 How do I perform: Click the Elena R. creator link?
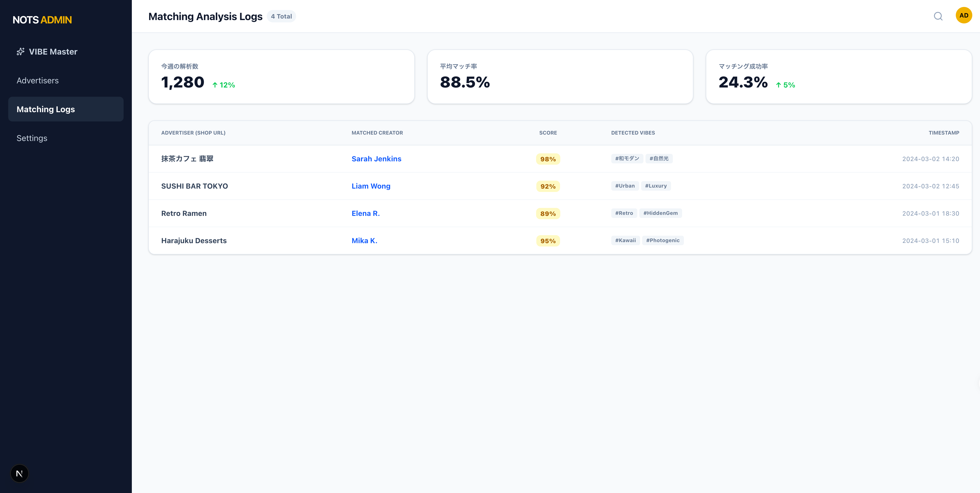pyautogui.click(x=365, y=213)
